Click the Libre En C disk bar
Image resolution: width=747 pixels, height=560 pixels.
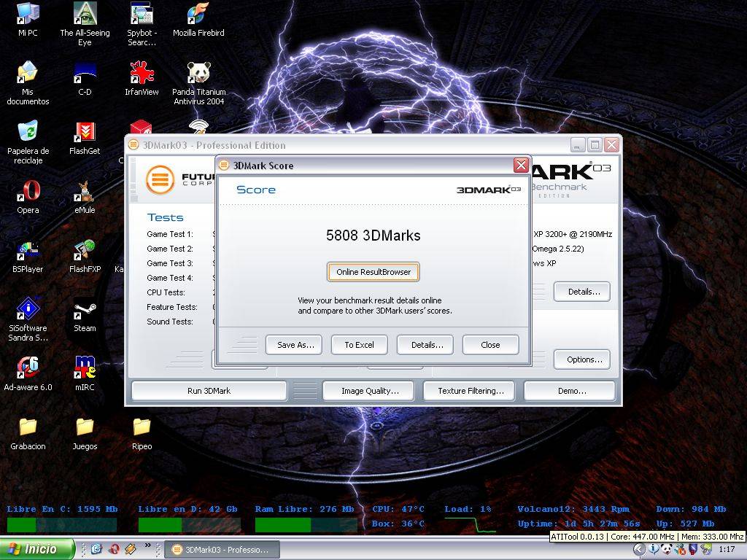[62, 525]
